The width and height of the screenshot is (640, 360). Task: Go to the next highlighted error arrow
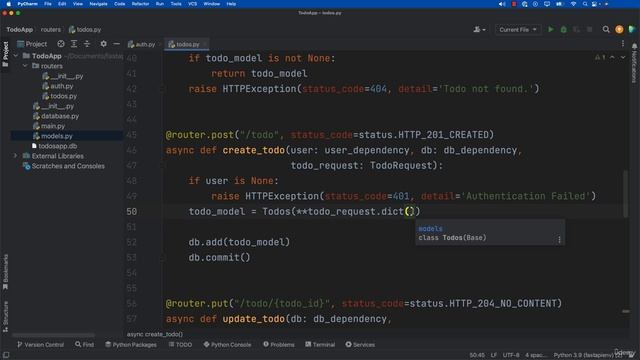point(623,58)
